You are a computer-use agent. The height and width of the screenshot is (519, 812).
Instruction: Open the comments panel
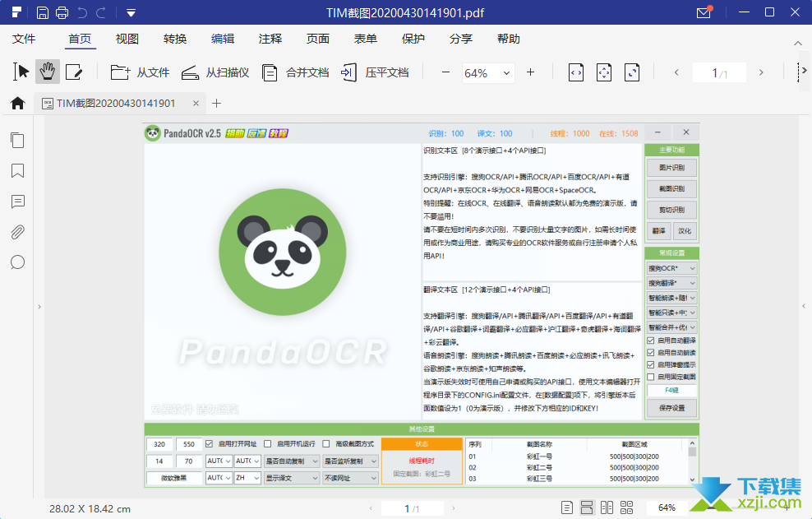[x=17, y=202]
